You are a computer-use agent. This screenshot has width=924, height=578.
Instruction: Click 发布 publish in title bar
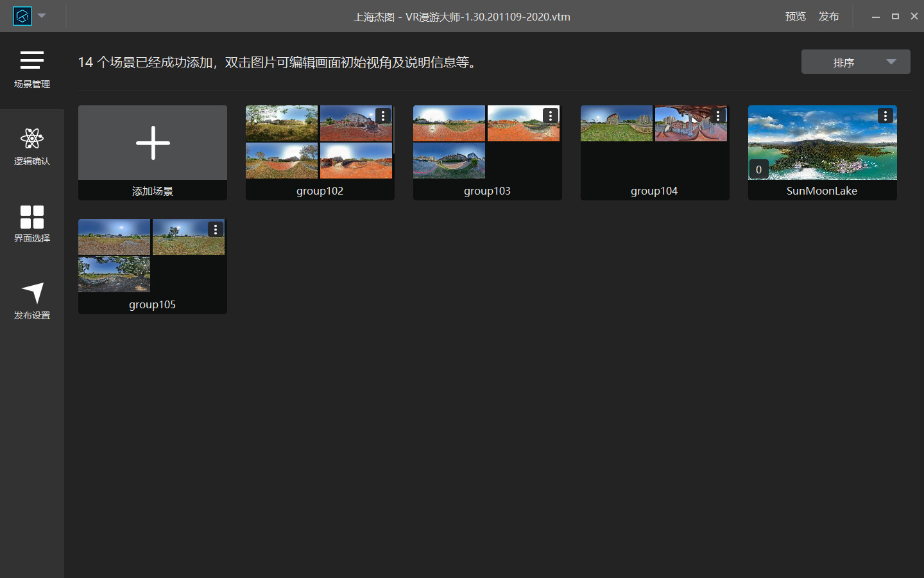pos(828,17)
